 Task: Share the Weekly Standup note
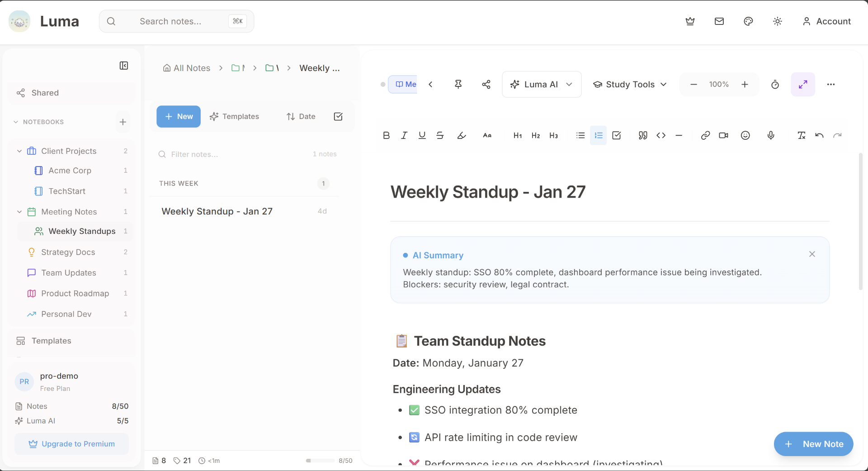tap(486, 84)
